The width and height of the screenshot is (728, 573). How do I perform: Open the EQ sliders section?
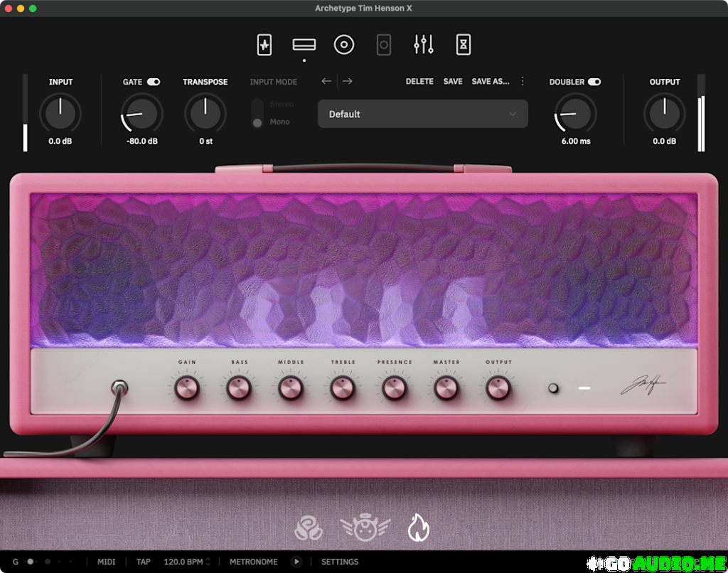pos(423,44)
